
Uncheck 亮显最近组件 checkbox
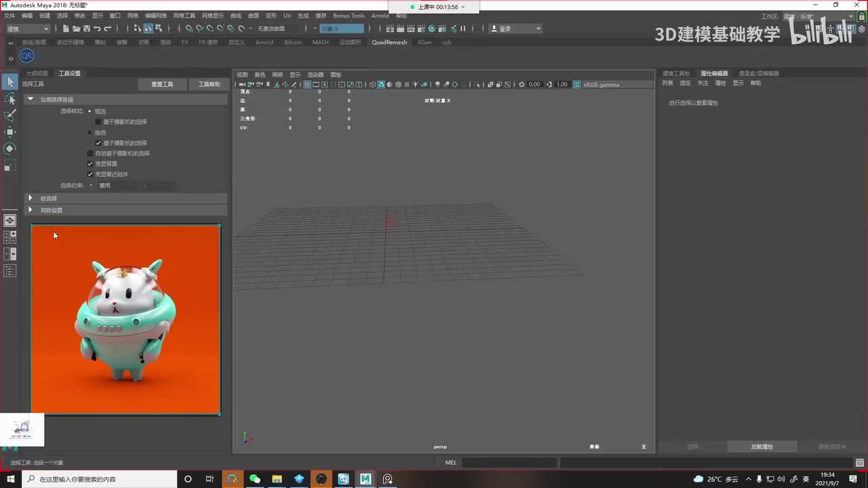pos(90,174)
